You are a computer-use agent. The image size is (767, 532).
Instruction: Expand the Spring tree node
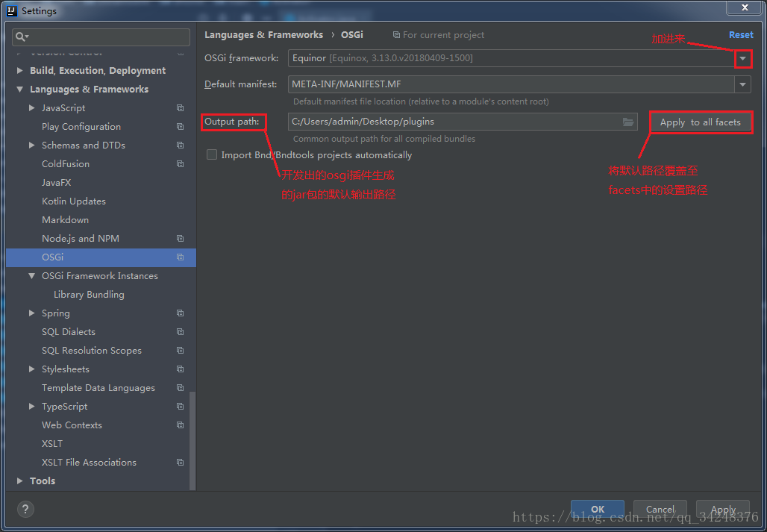32,313
